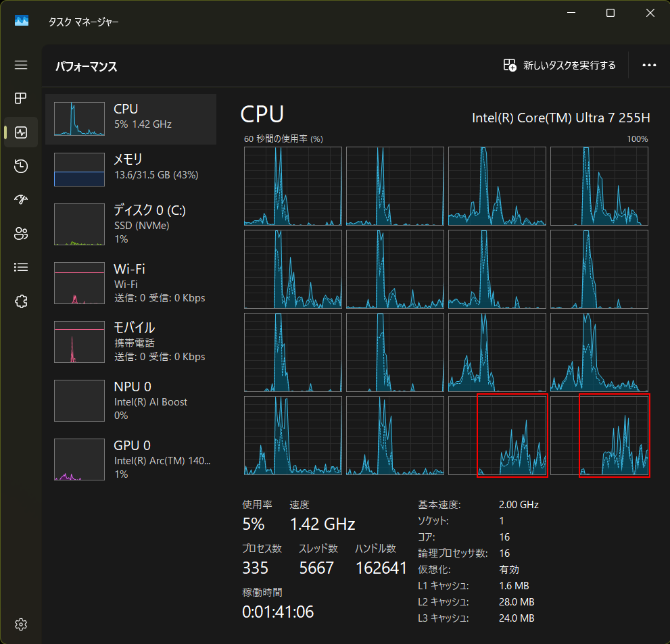
Task: Select the メモリ performance item
Action: click(x=131, y=170)
